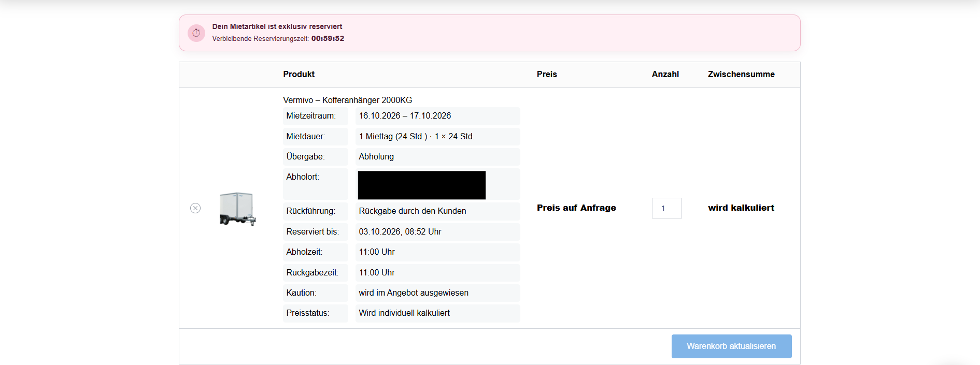Screen dimensions: 980x365
Task: Click the Anzahl column header
Action: pyautogui.click(x=665, y=75)
